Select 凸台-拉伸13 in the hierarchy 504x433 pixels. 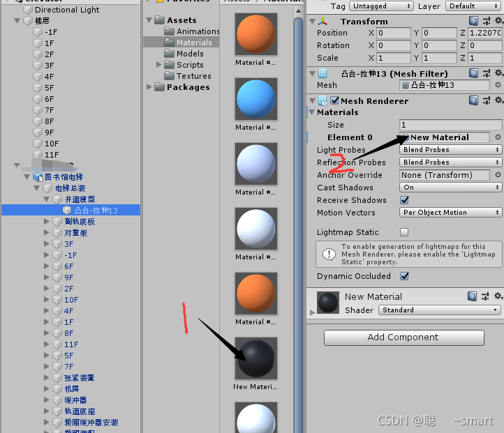[x=71, y=211]
